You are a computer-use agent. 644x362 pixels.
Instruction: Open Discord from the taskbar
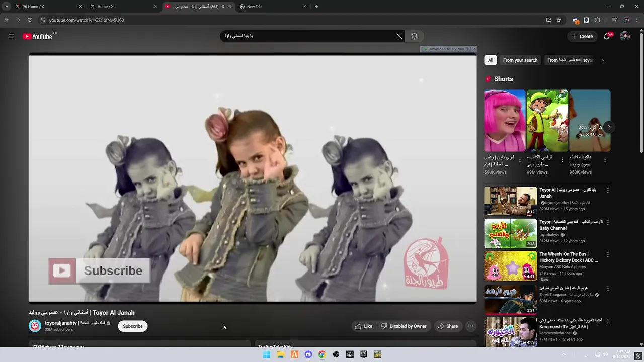coord(308,354)
